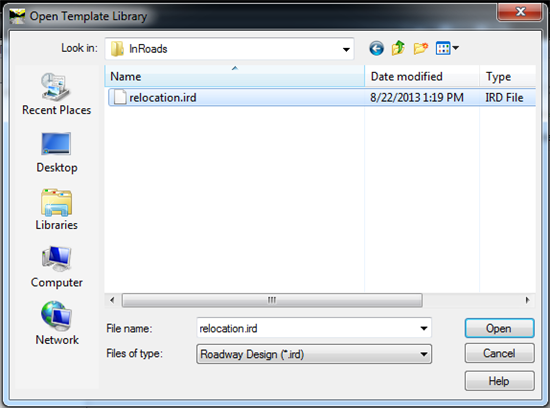Sort files by Name column header
Viewport: 550px width, 408px height.
235,76
